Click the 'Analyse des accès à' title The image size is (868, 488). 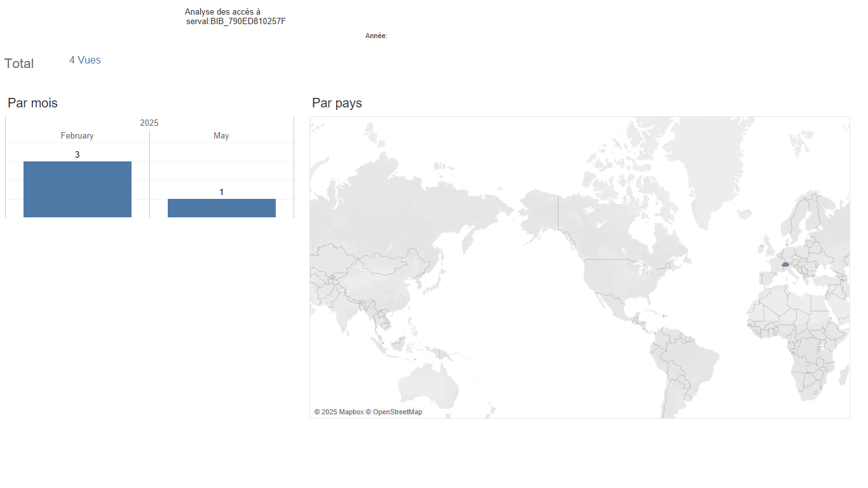(222, 12)
